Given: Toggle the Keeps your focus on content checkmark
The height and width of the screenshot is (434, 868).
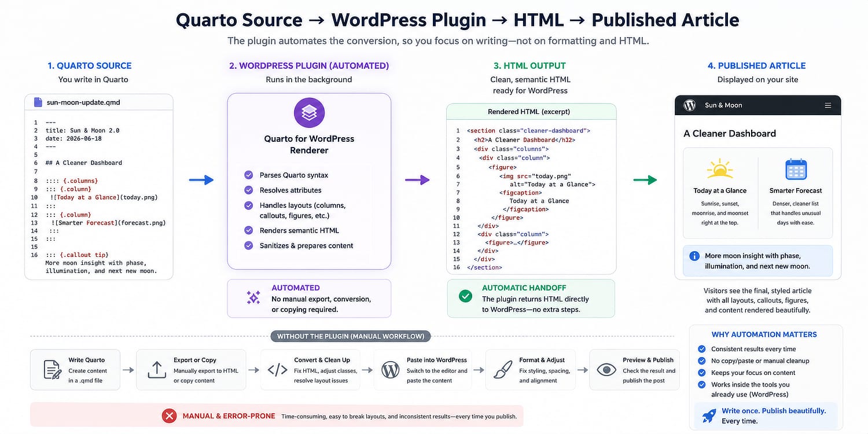Looking at the screenshot, I should click(x=702, y=373).
